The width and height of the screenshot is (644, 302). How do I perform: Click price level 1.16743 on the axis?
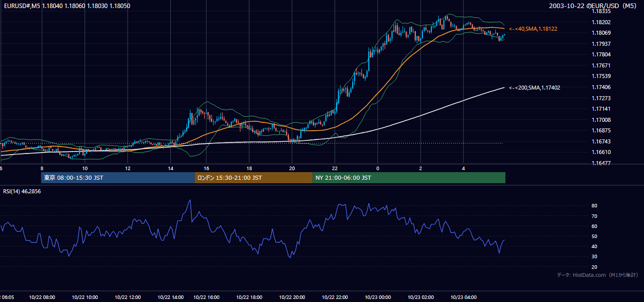[601, 141]
